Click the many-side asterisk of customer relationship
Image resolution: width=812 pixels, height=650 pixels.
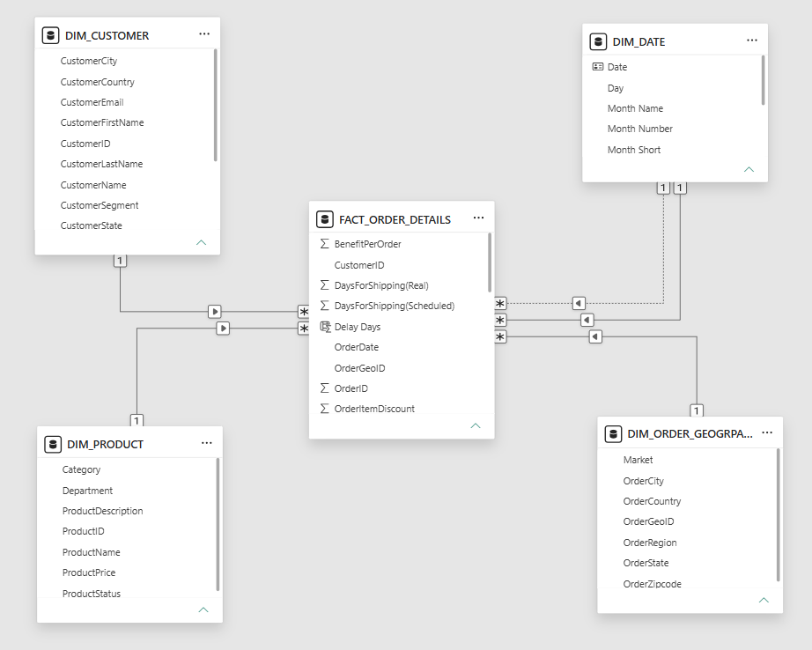coord(304,312)
